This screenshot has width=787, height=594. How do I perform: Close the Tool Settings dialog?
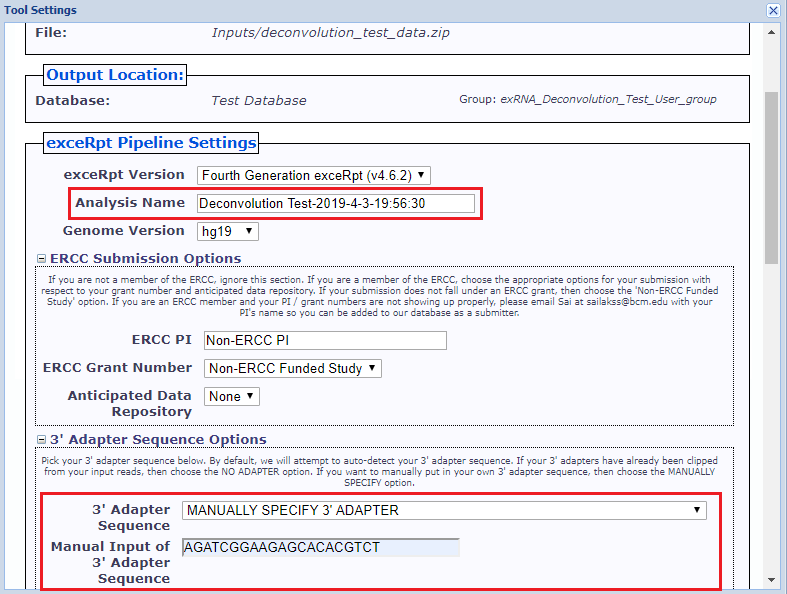(773, 10)
